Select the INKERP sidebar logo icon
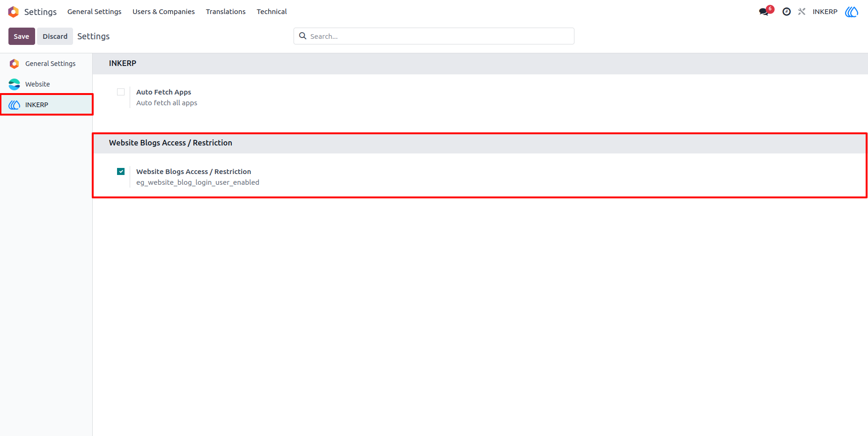The height and width of the screenshot is (436, 868). [15, 105]
